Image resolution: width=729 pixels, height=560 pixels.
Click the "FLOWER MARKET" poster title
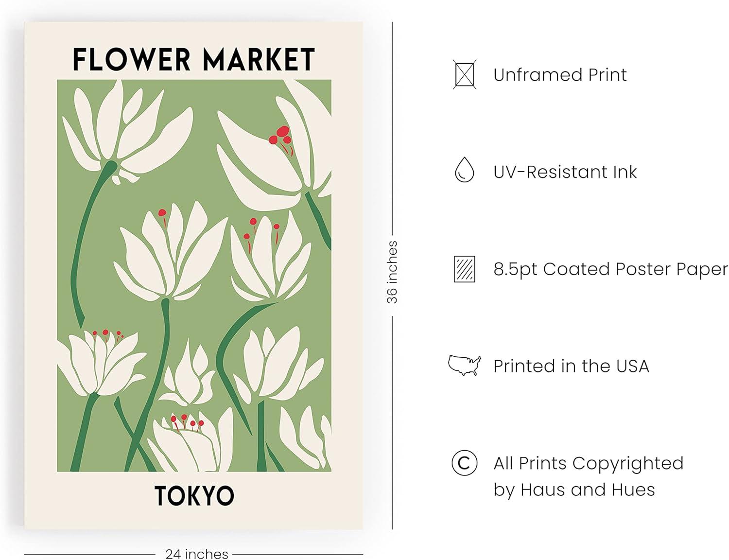click(x=193, y=59)
